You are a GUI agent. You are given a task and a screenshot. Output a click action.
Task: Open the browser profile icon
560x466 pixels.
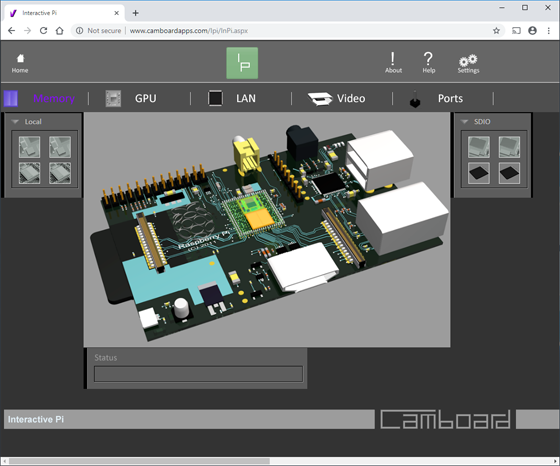coord(532,31)
